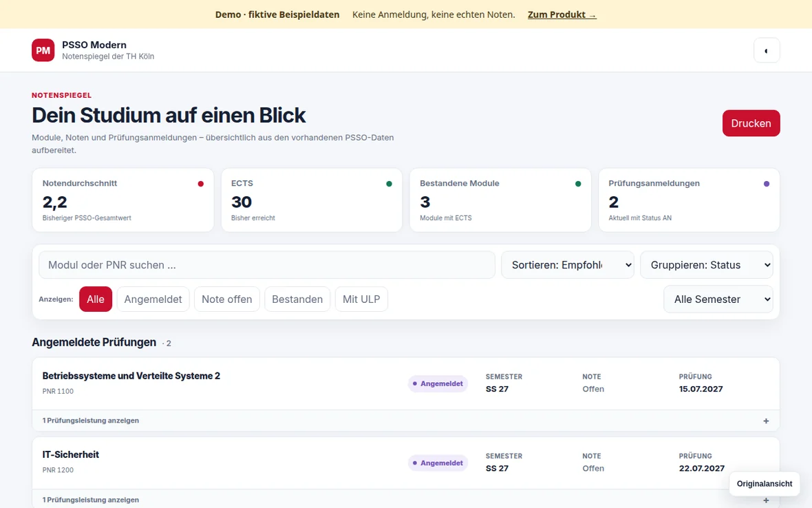Image resolution: width=812 pixels, height=508 pixels.
Task: Open the Gruppieren: Status dropdown
Action: [706, 265]
